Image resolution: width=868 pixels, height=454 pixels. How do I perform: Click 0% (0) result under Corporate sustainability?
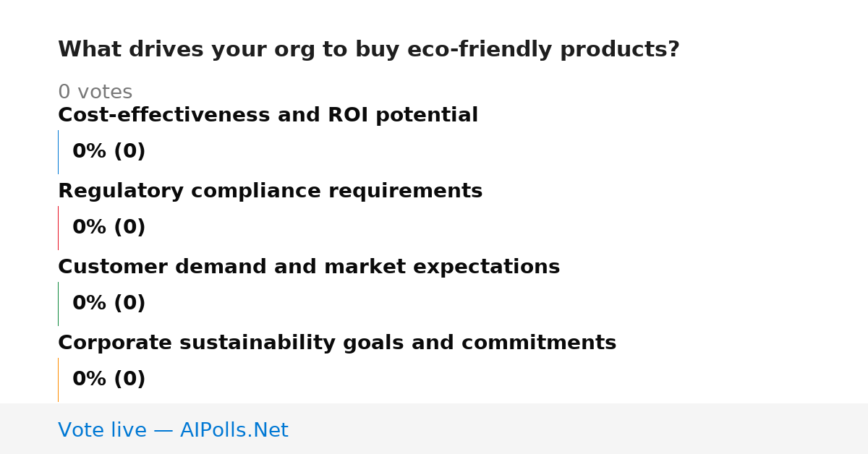109,379
